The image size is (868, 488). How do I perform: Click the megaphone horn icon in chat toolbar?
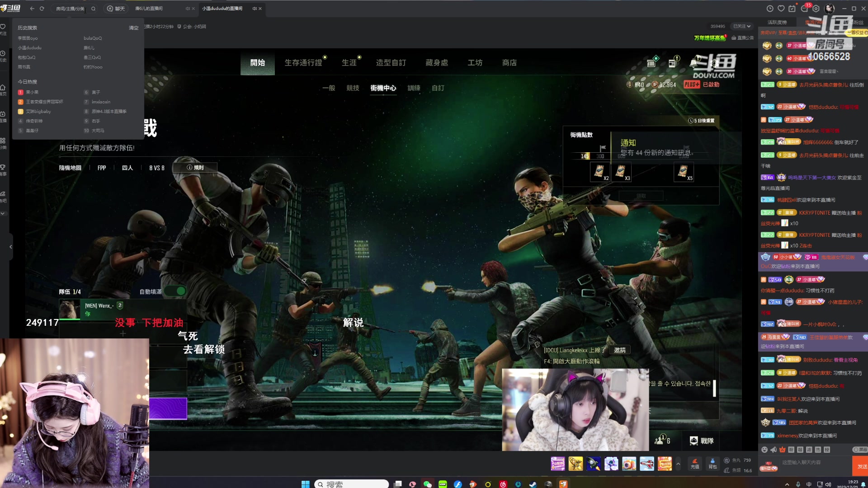[774, 450]
